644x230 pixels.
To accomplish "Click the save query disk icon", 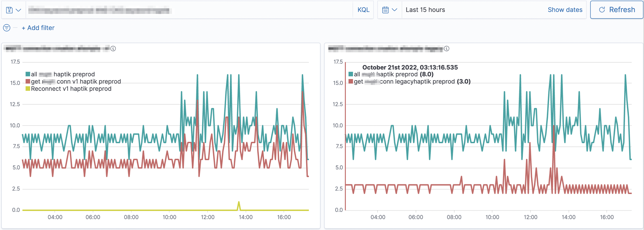I will 9,10.
